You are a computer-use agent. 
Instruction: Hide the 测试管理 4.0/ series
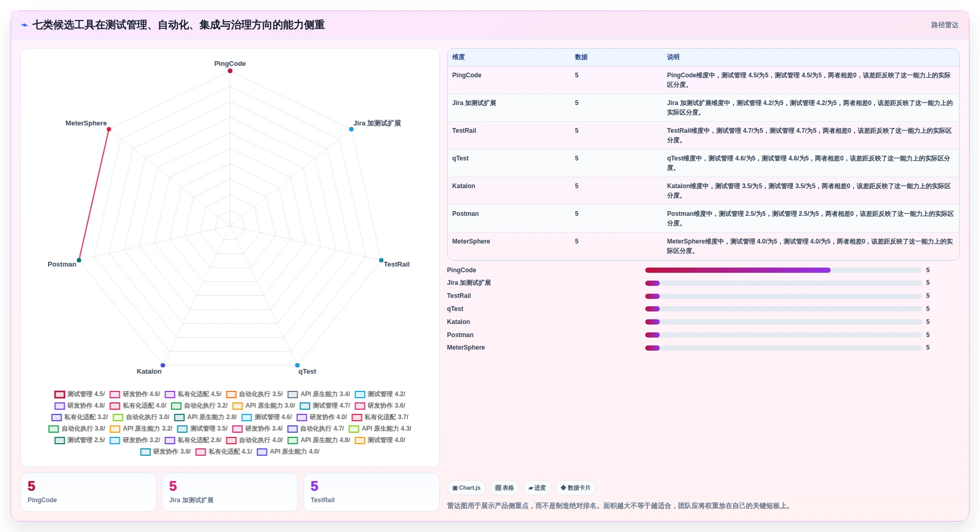point(380,441)
